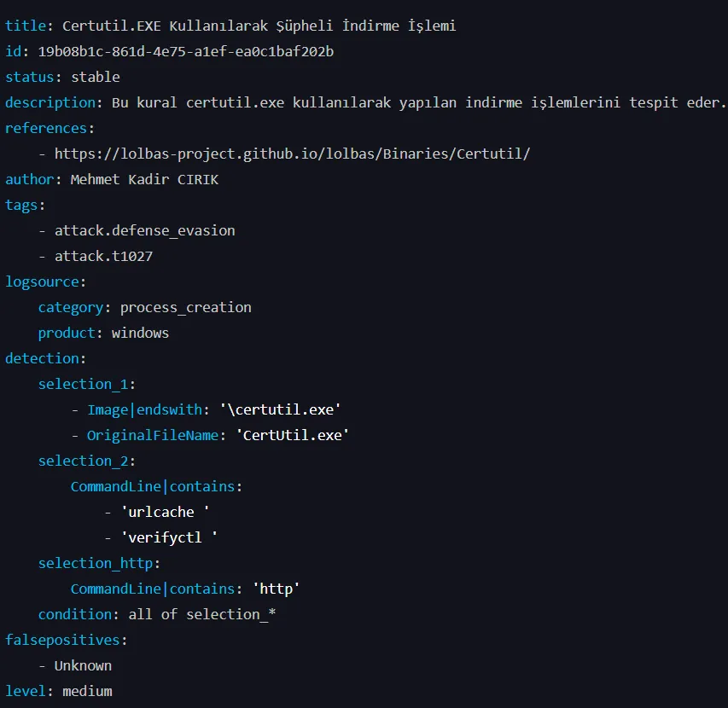
Task: Click the level value medium
Action: (87, 692)
